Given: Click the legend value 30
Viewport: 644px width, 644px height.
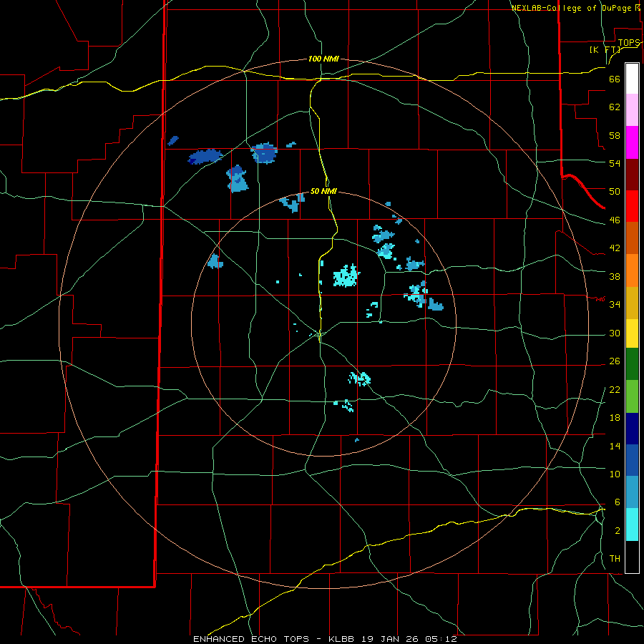Looking at the screenshot, I should (x=615, y=333).
